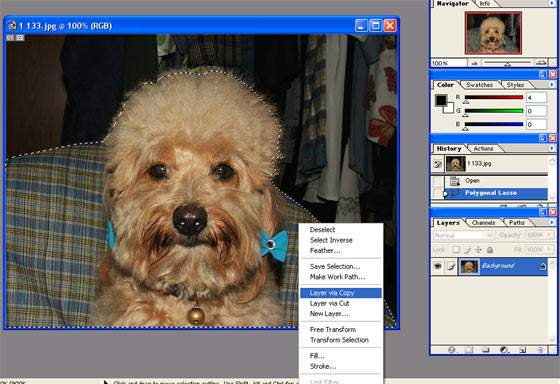Viewport: 560px width, 384px height.
Task: Delete layer using the trash icon
Action: click(x=540, y=350)
